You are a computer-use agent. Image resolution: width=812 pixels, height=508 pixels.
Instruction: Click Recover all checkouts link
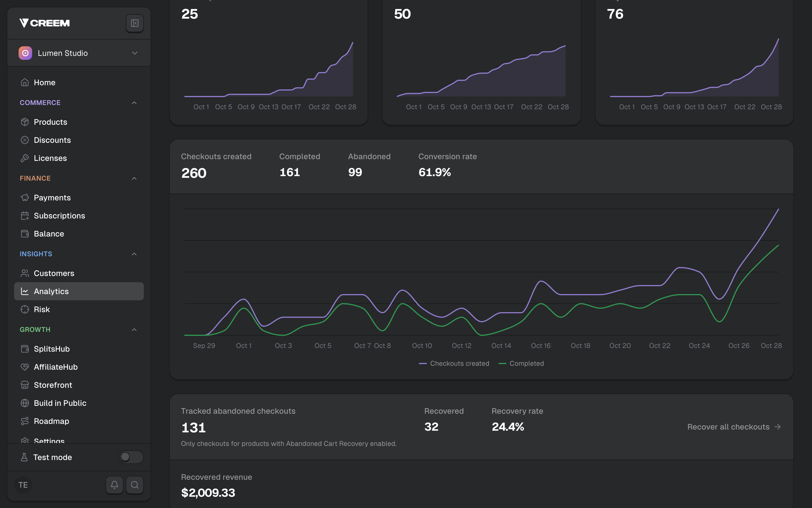734,427
